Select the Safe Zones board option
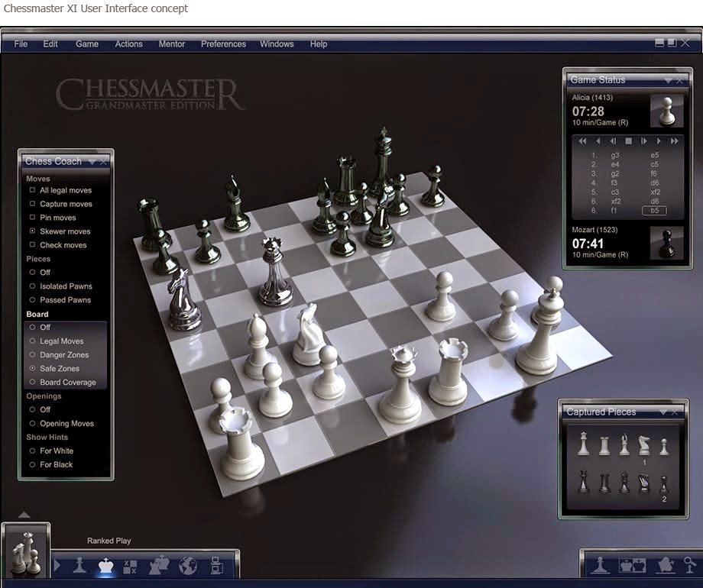 point(32,368)
